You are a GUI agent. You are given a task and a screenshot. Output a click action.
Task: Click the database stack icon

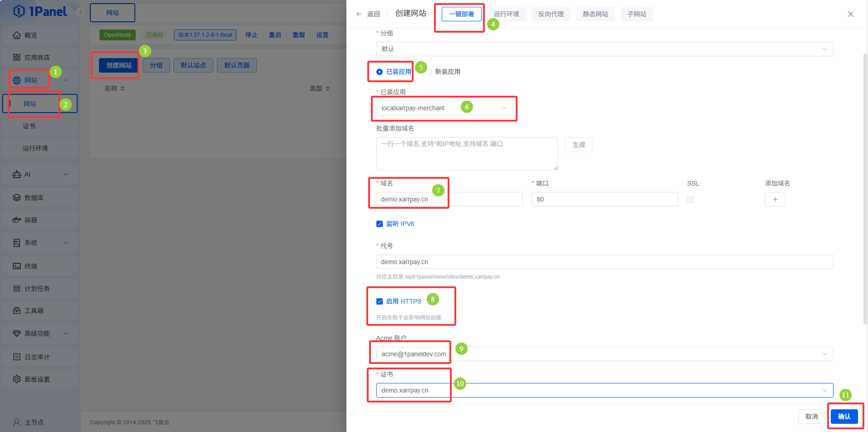pyautogui.click(x=17, y=198)
